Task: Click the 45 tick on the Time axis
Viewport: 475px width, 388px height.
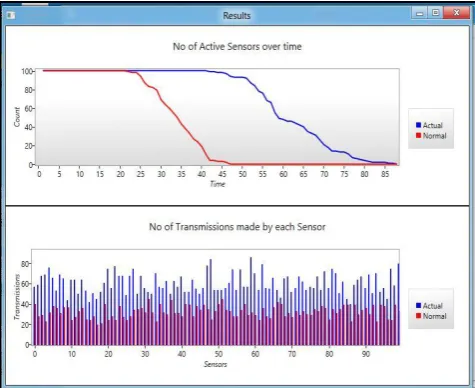Action: [222, 174]
